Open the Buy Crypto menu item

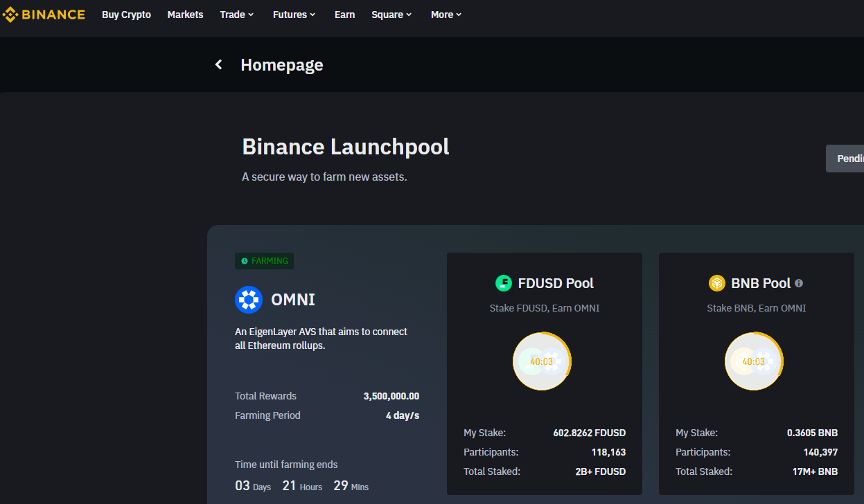pyautogui.click(x=126, y=15)
